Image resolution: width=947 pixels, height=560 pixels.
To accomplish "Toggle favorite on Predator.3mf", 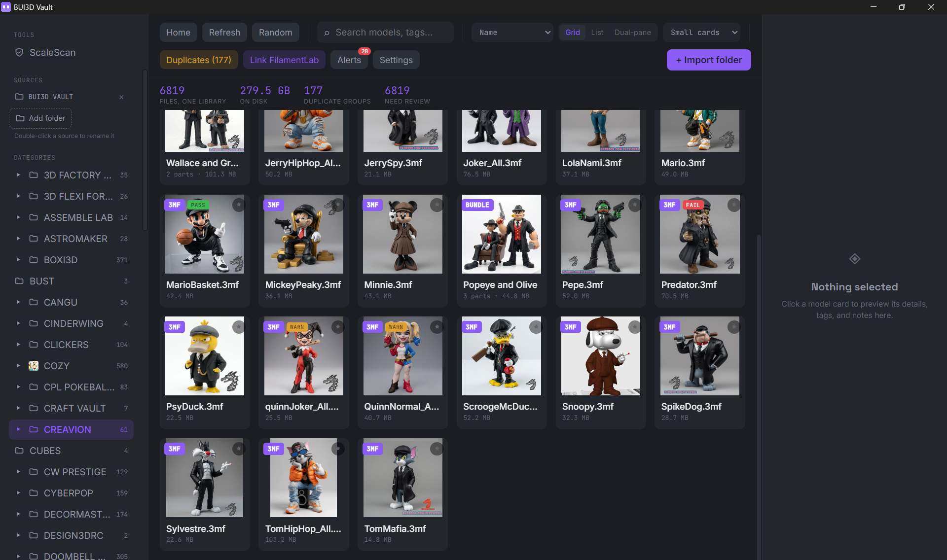I will pyautogui.click(x=734, y=204).
